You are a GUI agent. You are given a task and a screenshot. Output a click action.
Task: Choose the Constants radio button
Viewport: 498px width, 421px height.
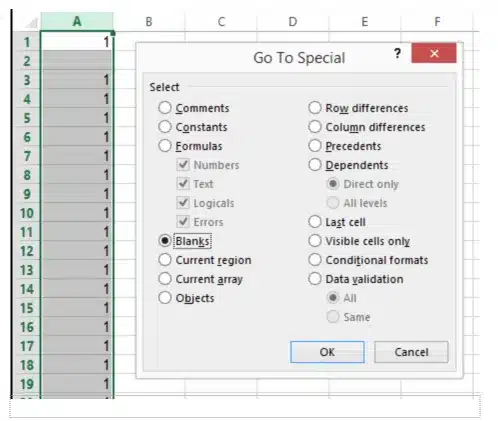[x=165, y=127]
